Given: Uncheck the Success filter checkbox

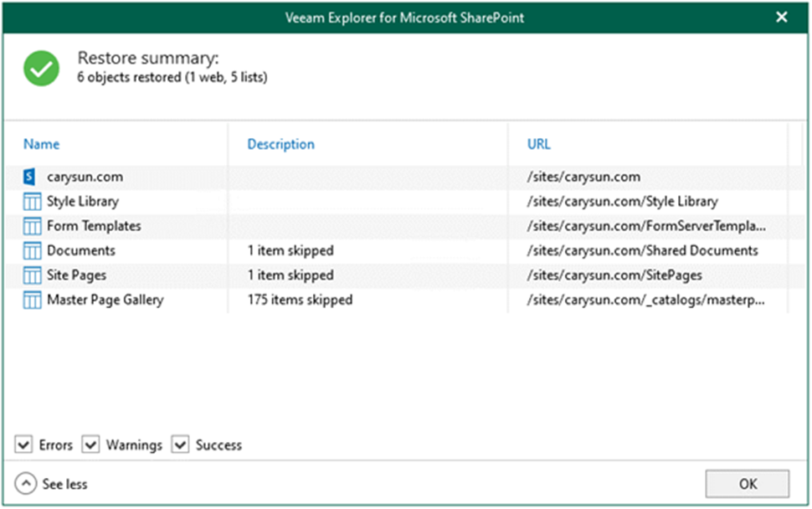Looking at the screenshot, I should 180,445.
